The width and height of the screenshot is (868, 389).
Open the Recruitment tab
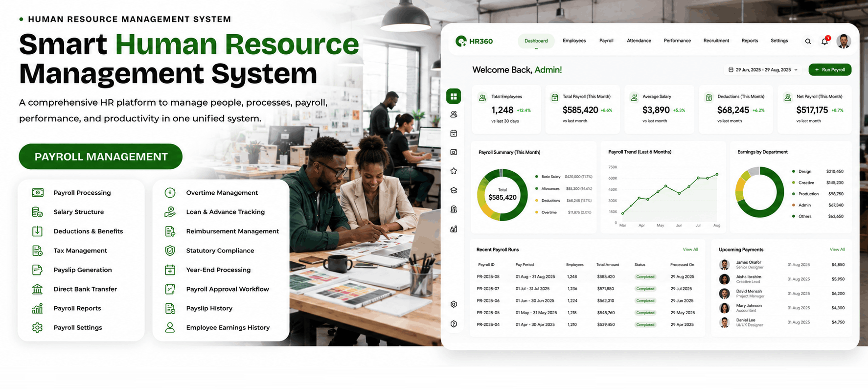pos(716,41)
